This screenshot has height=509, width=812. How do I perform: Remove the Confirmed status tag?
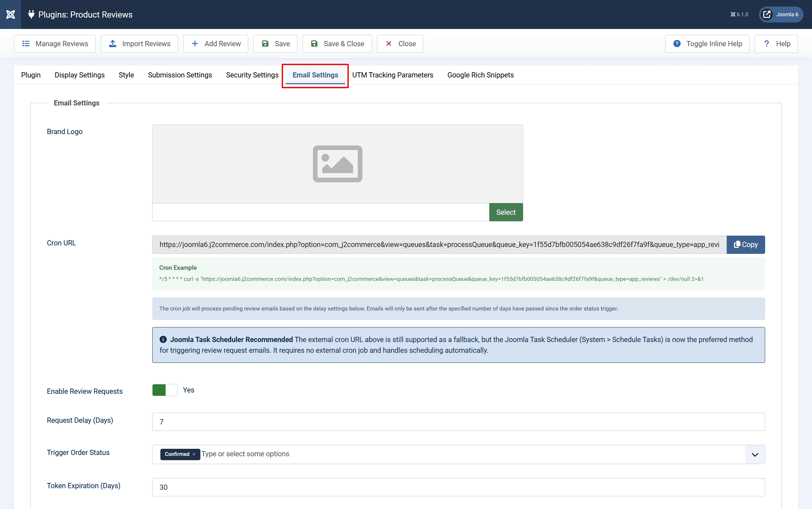(194, 454)
